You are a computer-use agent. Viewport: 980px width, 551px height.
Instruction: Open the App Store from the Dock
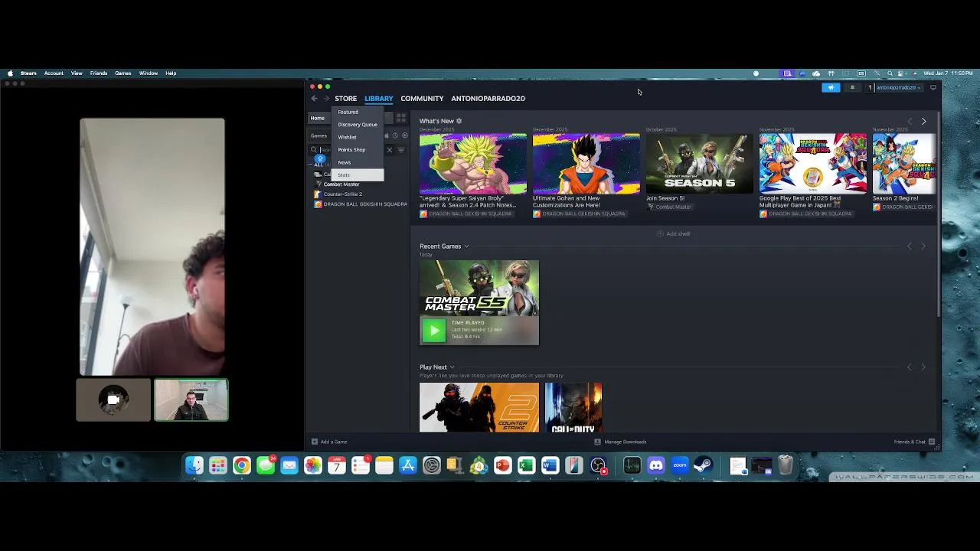[408, 465]
